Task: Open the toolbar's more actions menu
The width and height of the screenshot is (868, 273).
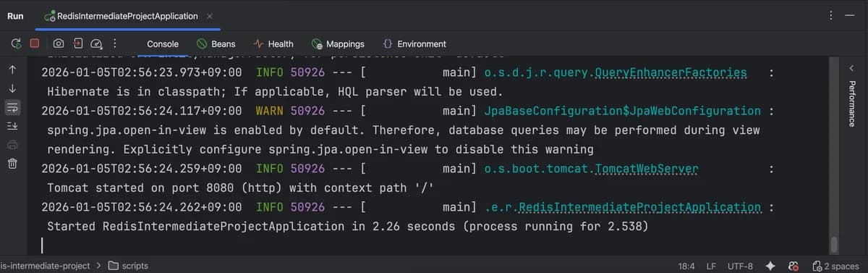Action: 115,43
